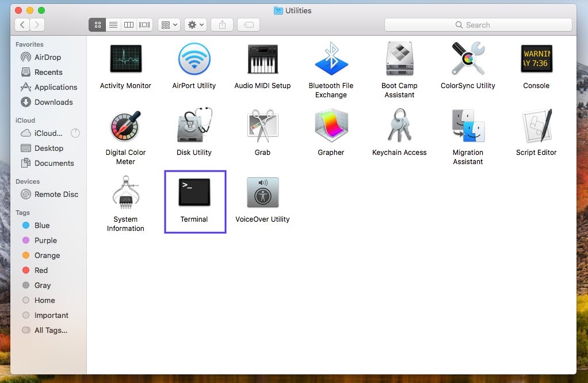Open the Share menu
588x383 pixels.
(x=222, y=25)
